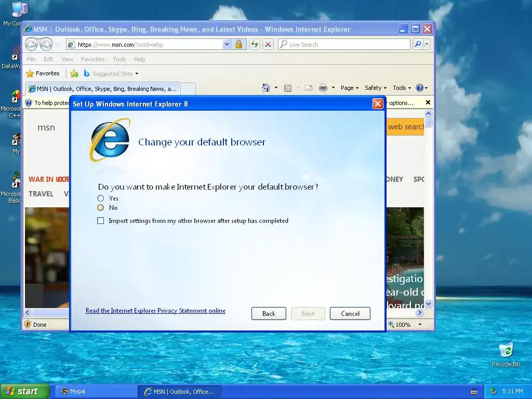This screenshot has height=399, width=532.
Task: Open the Page dropdown menu
Action: (350, 88)
